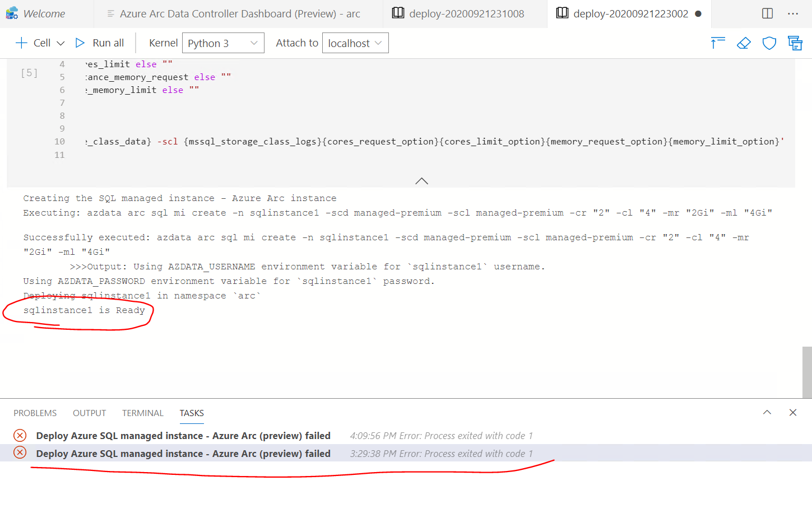Close the bottom panel
812x532 pixels.
pos(793,413)
